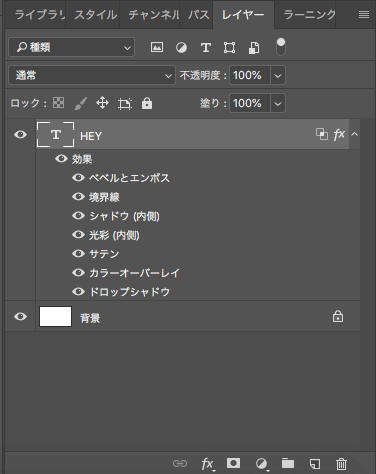Create a new group folder
Screen dimensions: 376x474
coord(288,463)
